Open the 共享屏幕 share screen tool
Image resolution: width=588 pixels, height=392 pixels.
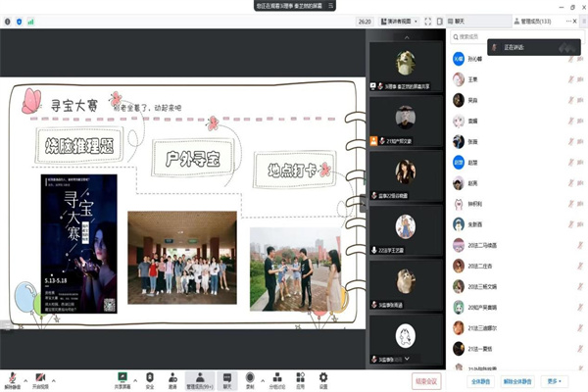point(123,377)
